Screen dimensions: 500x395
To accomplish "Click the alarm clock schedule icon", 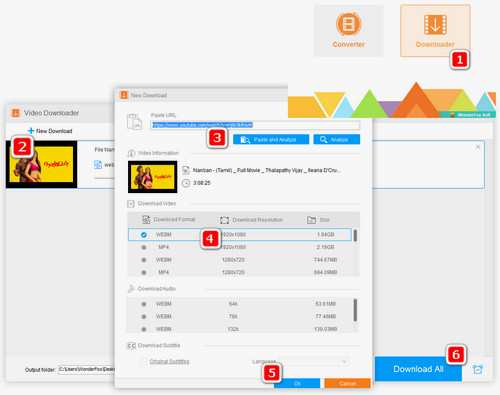I will point(478,369).
